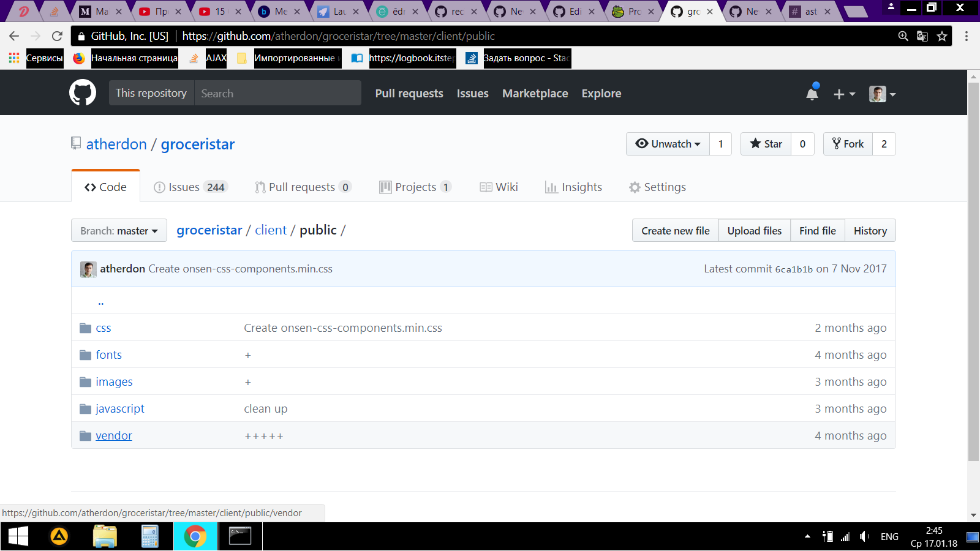Fork the groceristar repository

[848, 144]
